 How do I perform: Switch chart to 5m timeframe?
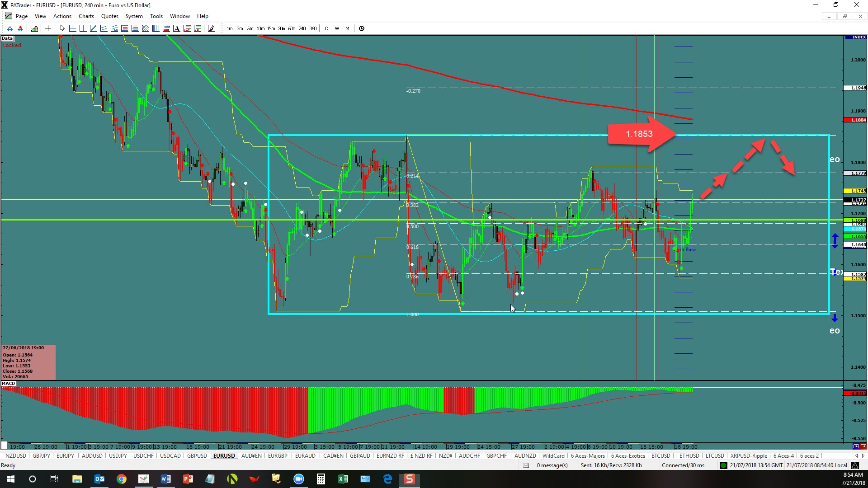(250, 28)
